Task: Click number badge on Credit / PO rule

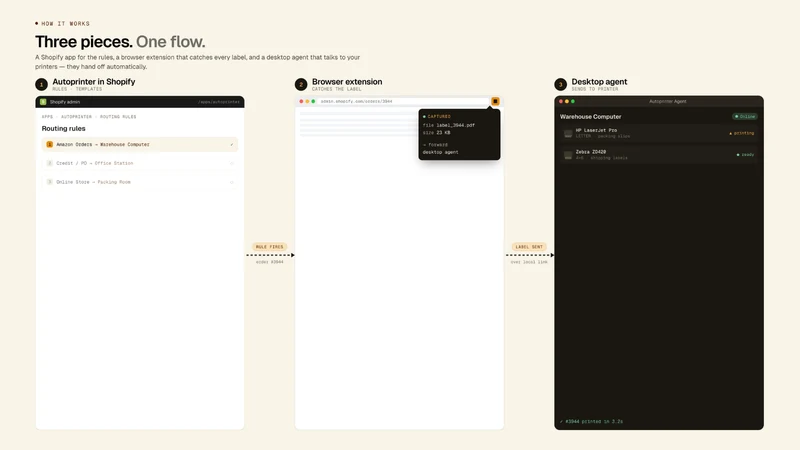Action: [x=49, y=163]
